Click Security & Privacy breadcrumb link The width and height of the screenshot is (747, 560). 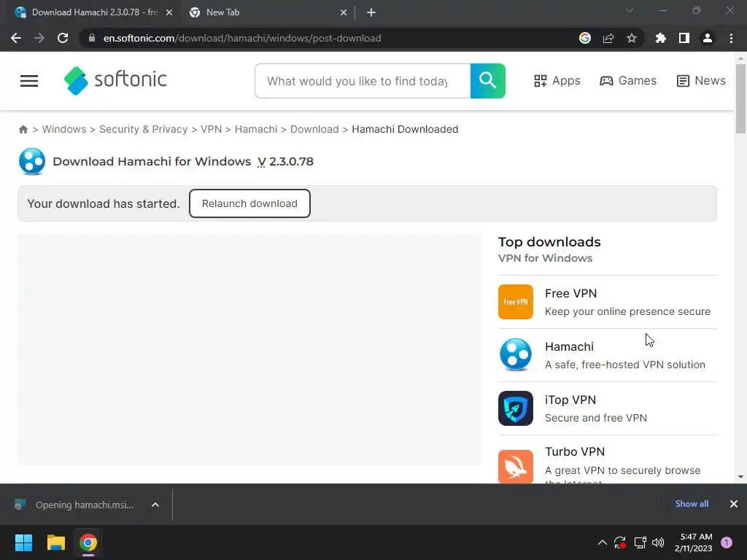point(144,129)
